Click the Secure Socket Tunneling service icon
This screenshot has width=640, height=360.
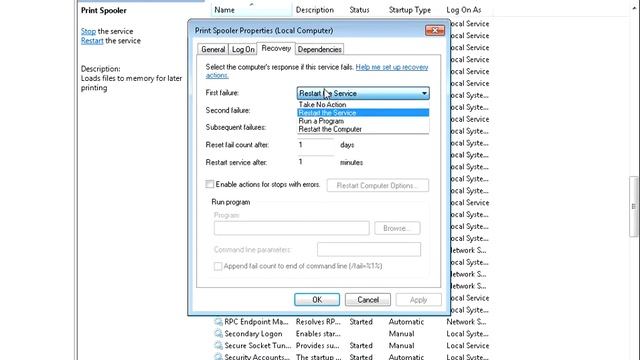coord(218,345)
